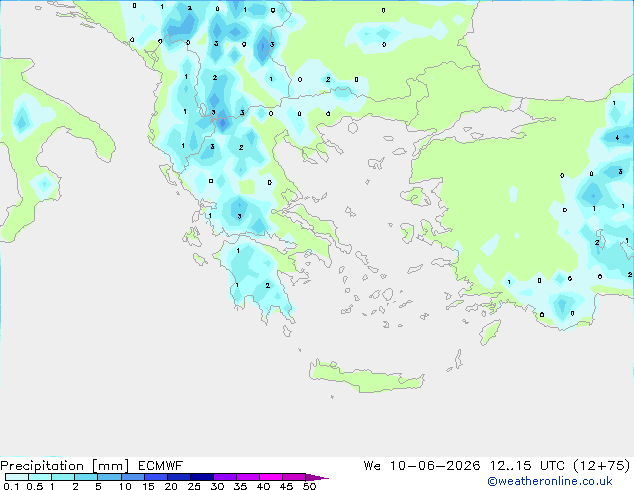Click the 25 legend scale label
Viewport: 634px width, 490px height.
click(x=194, y=486)
